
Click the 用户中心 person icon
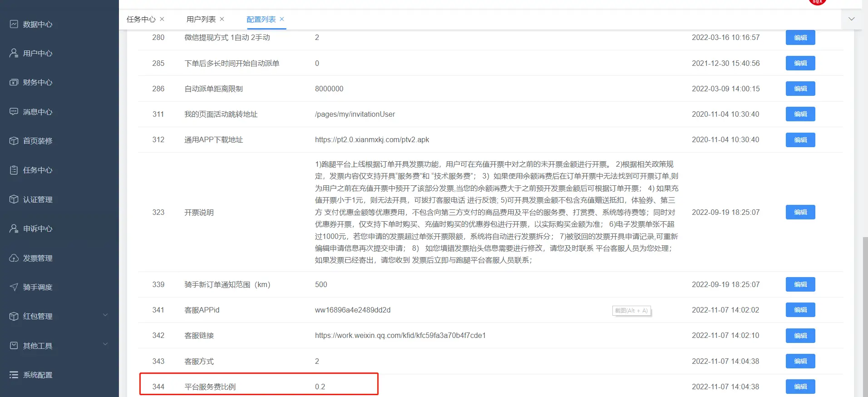pos(14,53)
